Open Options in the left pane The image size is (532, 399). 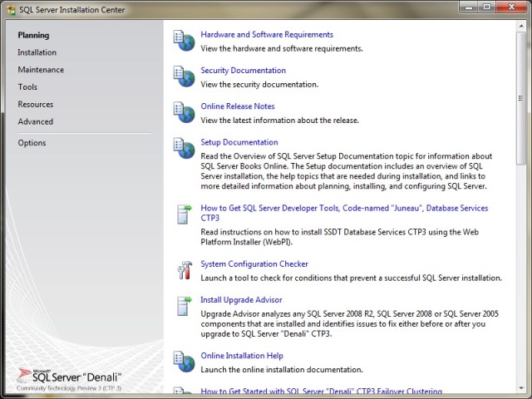pyautogui.click(x=32, y=143)
